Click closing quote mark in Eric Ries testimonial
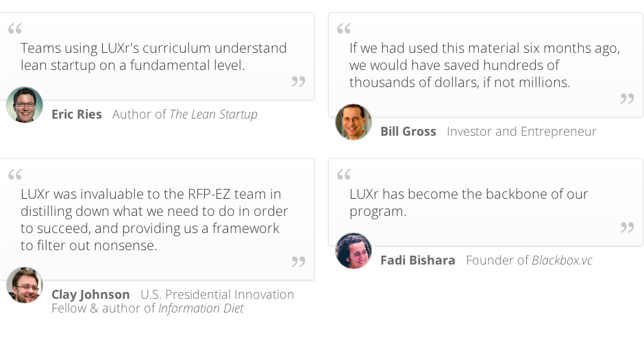Viewport: 644px width, 342px height. (298, 82)
